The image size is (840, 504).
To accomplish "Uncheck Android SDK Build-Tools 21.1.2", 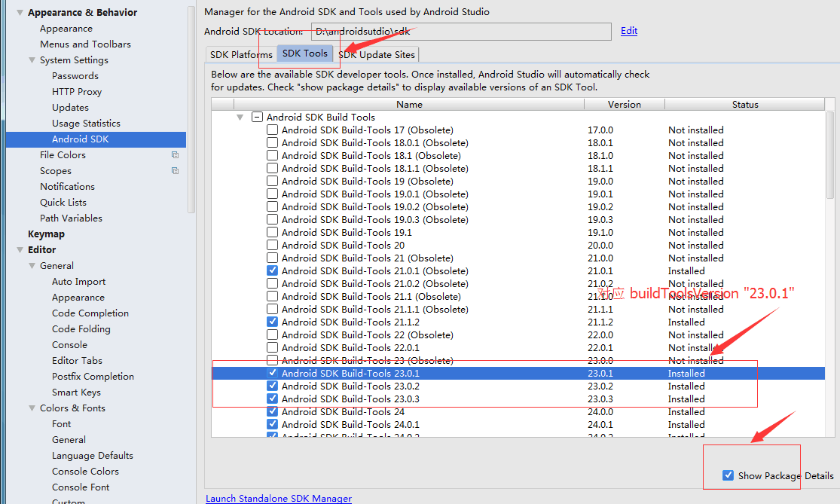I will point(272,322).
